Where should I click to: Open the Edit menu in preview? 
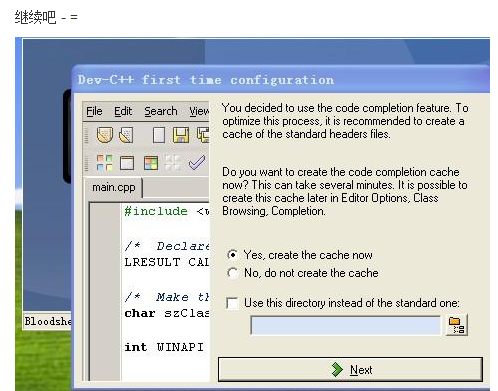coord(123,111)
